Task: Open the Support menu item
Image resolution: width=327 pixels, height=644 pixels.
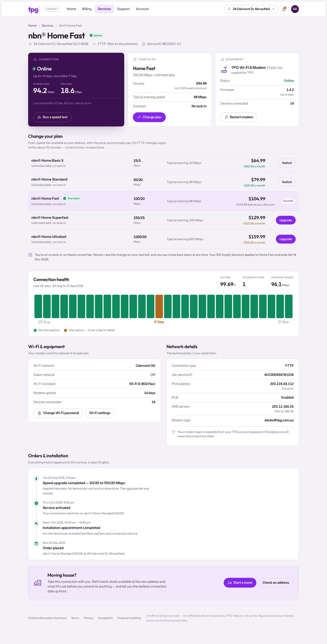Action: click(123, 9)
